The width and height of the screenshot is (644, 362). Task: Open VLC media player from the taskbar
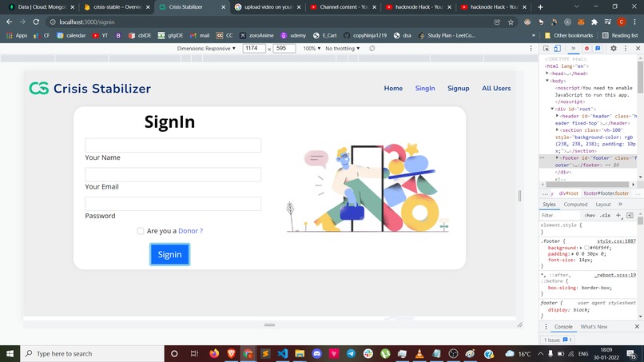[419, 354]
